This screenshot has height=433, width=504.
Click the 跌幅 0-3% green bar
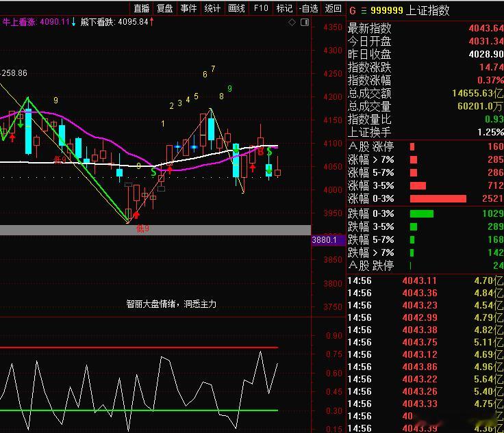click(x=422, y=213)
